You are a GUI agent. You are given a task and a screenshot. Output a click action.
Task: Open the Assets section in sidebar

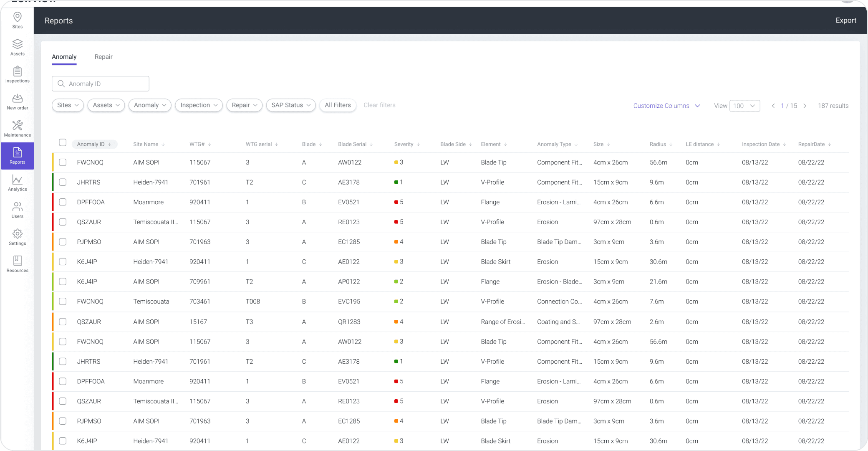click(18, 48)
